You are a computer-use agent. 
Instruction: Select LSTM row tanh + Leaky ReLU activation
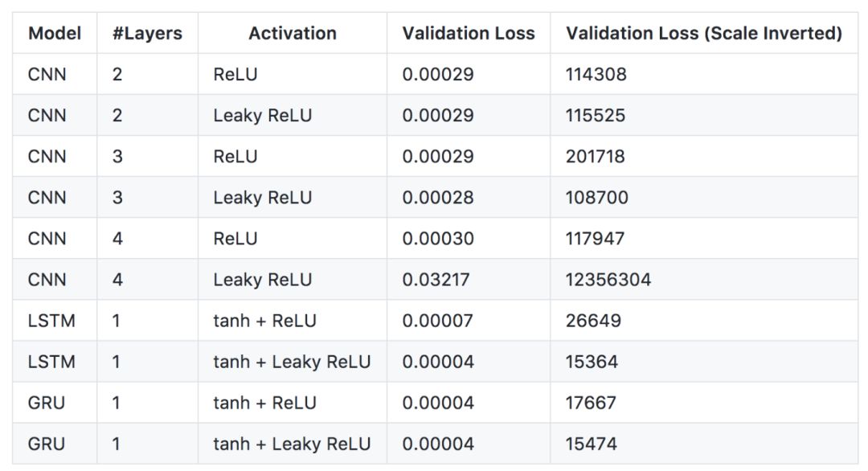click(292, 362)
